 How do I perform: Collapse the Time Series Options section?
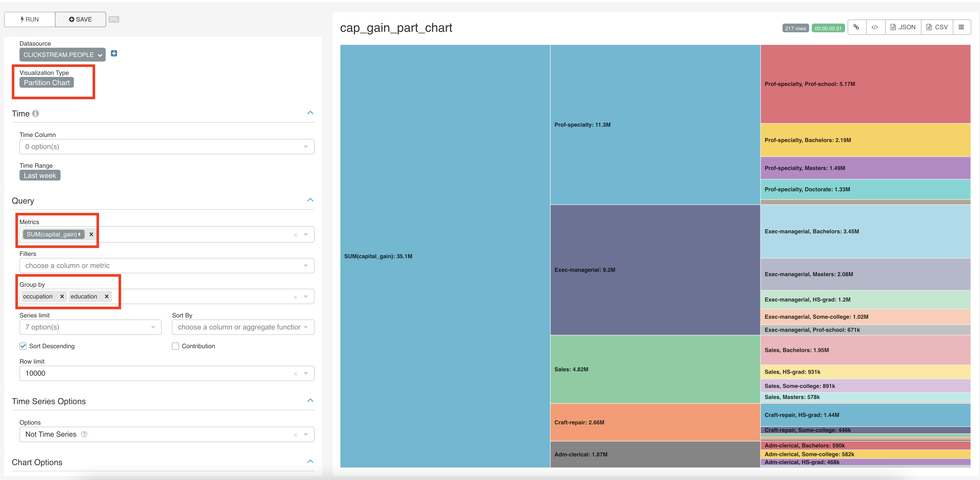[310, 401]
